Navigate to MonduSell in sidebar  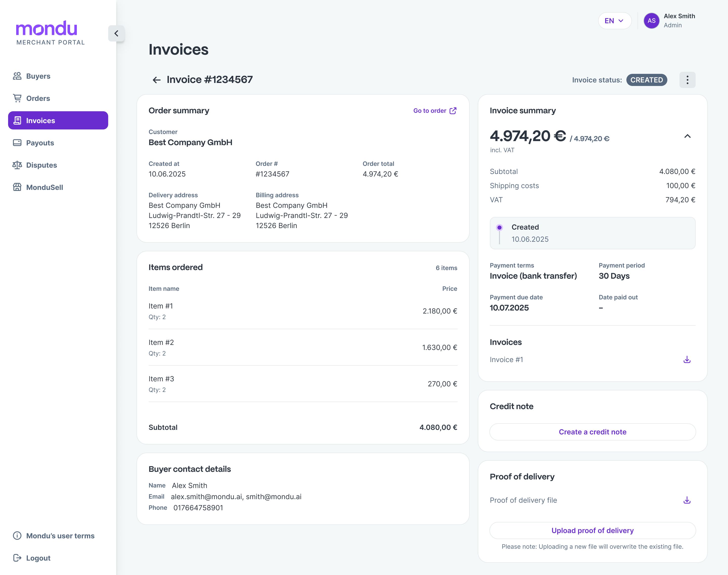44,187
